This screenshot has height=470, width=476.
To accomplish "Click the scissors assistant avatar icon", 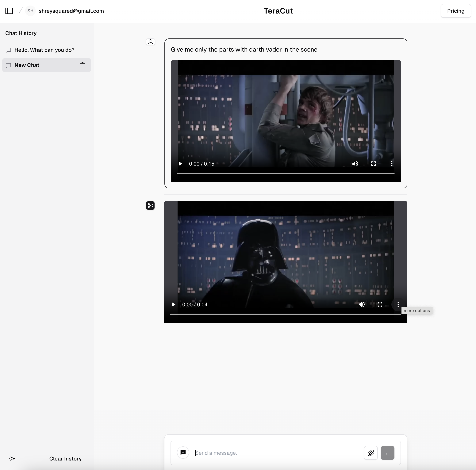I will [150, 205].
